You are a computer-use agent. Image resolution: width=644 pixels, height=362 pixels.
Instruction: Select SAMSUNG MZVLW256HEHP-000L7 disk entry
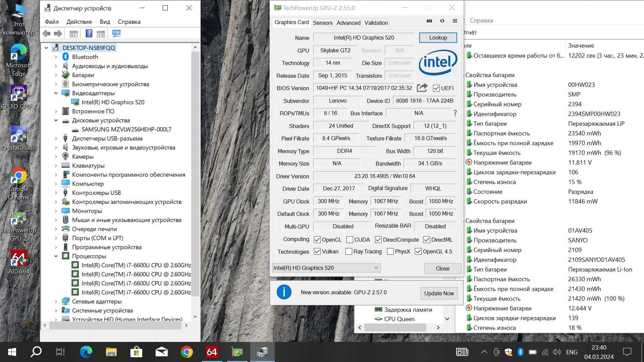click(126, 129)
